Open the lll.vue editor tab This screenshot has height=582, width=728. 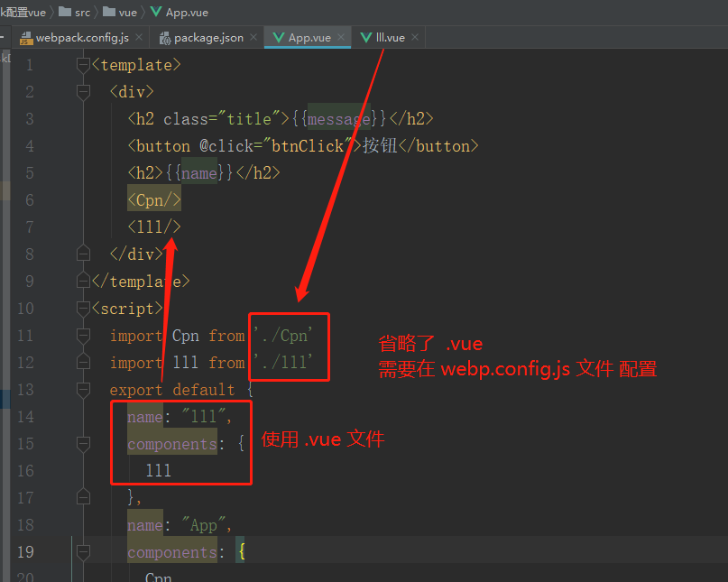pyautogui.click(x=390, y=38)
